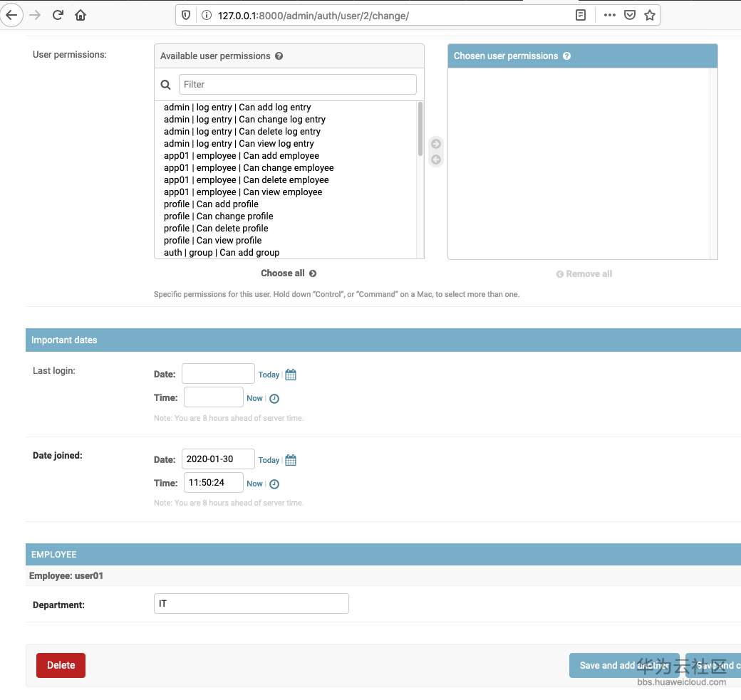Click help icon beside Chosen user permissions
Image resolution: width=741 pixels, height=700 pixels.
(566, 56)
